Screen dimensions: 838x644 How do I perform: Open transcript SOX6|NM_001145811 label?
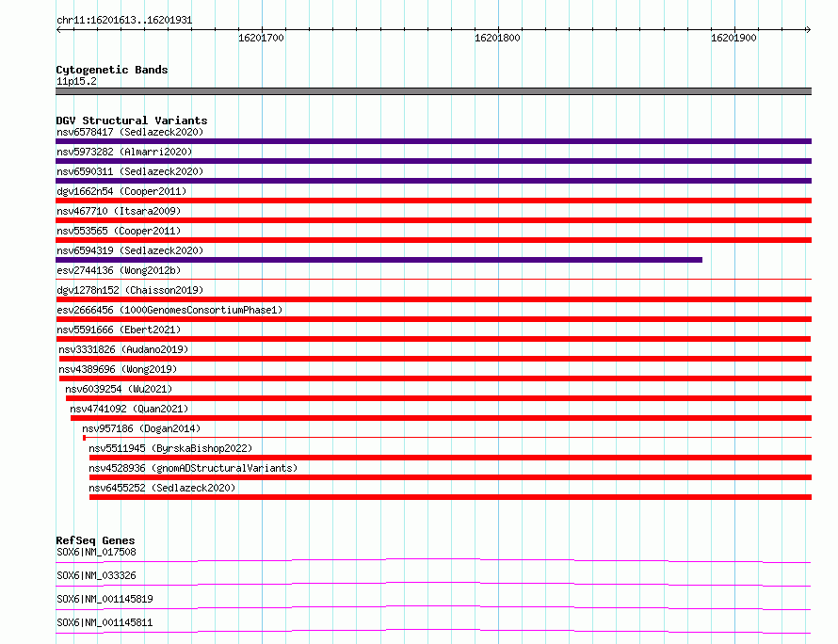105,622
